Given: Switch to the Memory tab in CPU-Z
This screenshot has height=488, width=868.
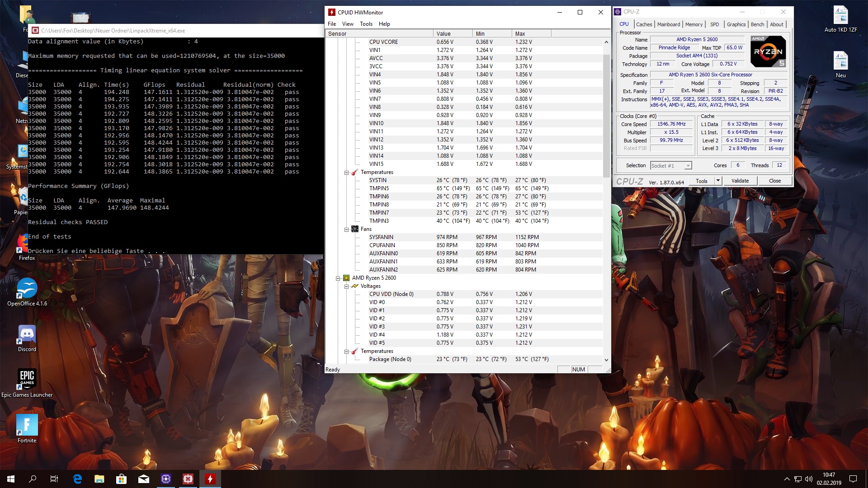Looking at the screenshot, I should tap(693, 24).
